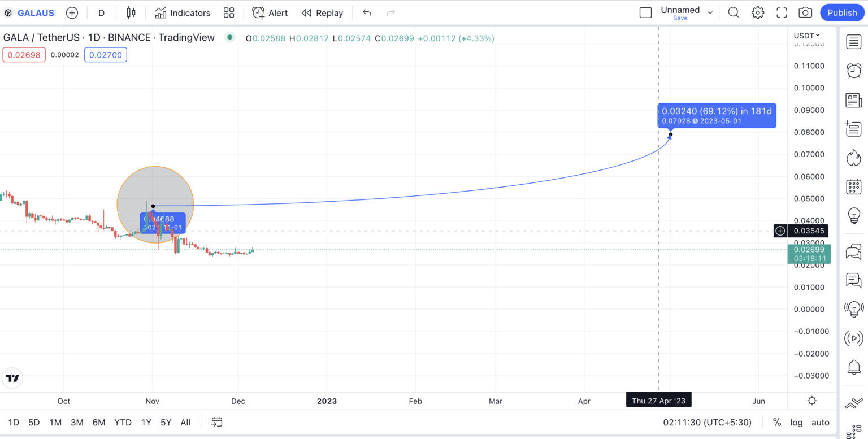Click the Publish button
This screenshot has width=868, height=439.
842,12
